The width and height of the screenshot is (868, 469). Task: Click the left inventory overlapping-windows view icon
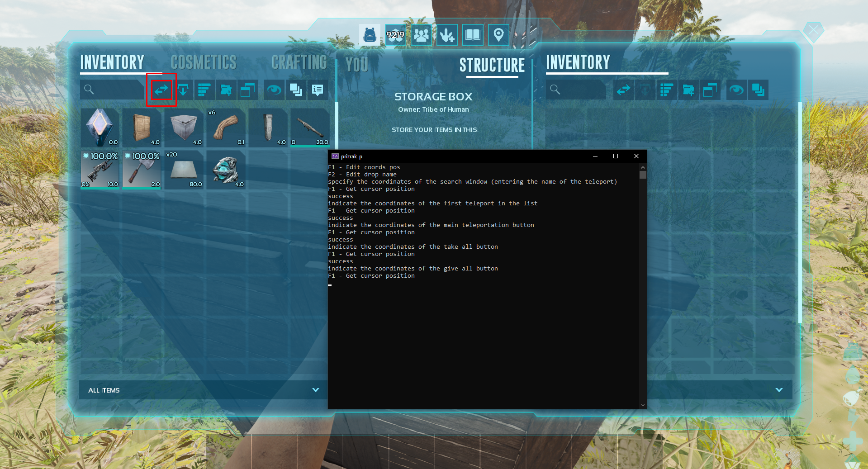coord(248,90)
